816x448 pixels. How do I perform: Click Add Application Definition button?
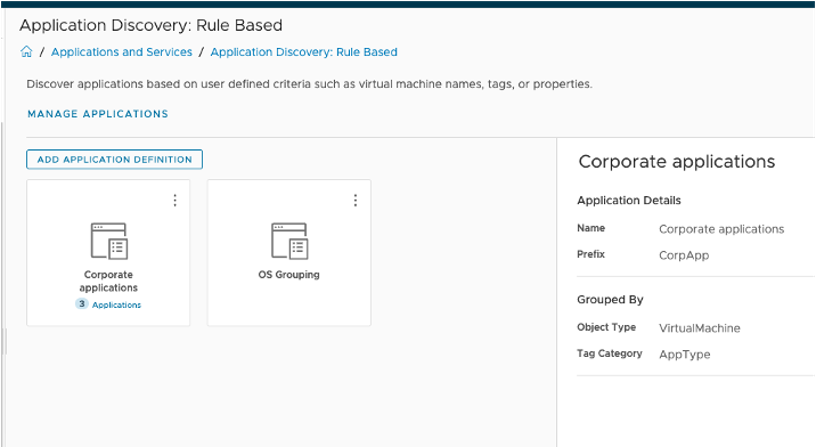[115, 159]
